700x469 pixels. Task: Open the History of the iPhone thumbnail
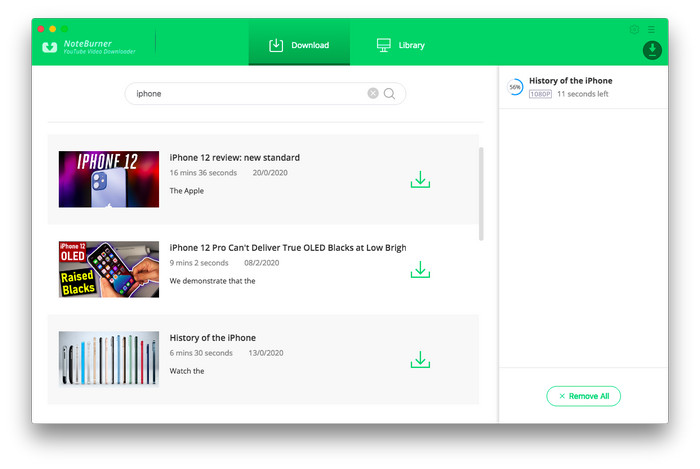coord(108,359)
